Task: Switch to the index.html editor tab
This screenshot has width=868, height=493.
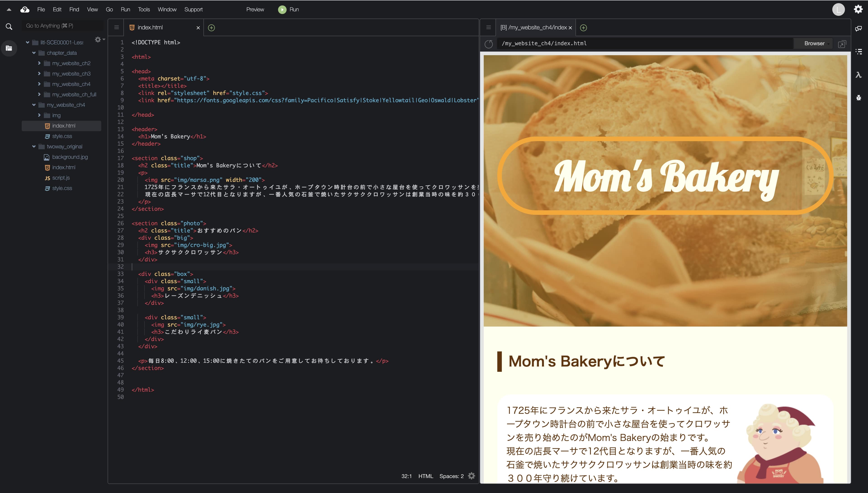Action: 150,27
